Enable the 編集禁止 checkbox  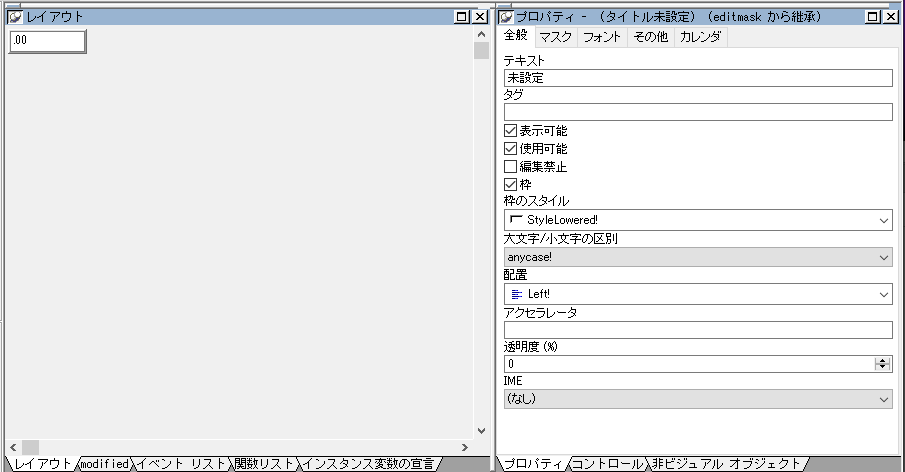(x=511, y=167)
